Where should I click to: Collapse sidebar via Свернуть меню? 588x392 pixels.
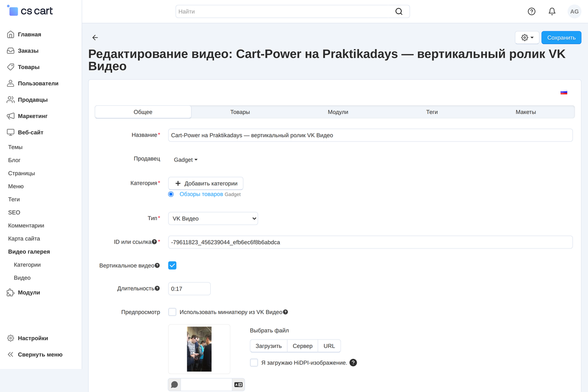[41, 354]
